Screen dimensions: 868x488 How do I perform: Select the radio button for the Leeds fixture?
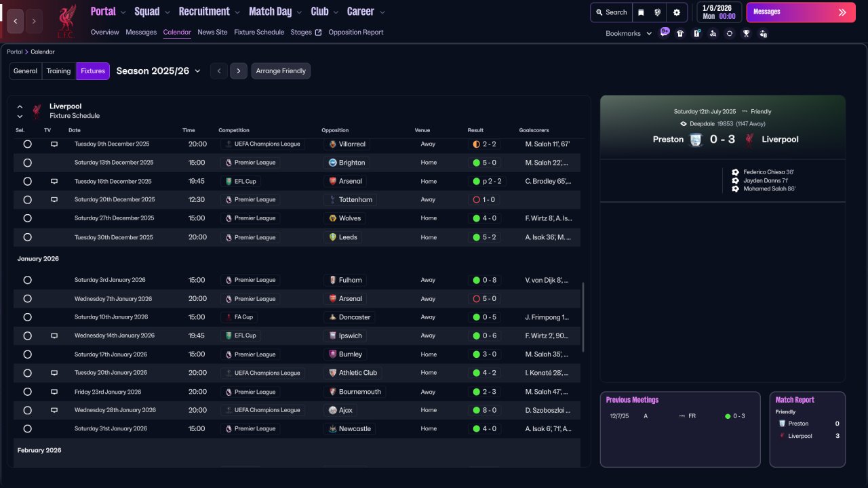pyautogui.click(x=27, y=237)
